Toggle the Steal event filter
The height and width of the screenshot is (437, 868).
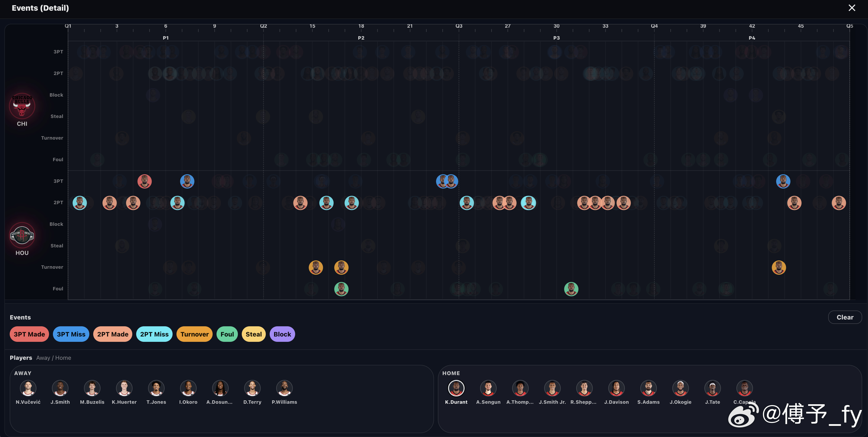tap(253, 334)
